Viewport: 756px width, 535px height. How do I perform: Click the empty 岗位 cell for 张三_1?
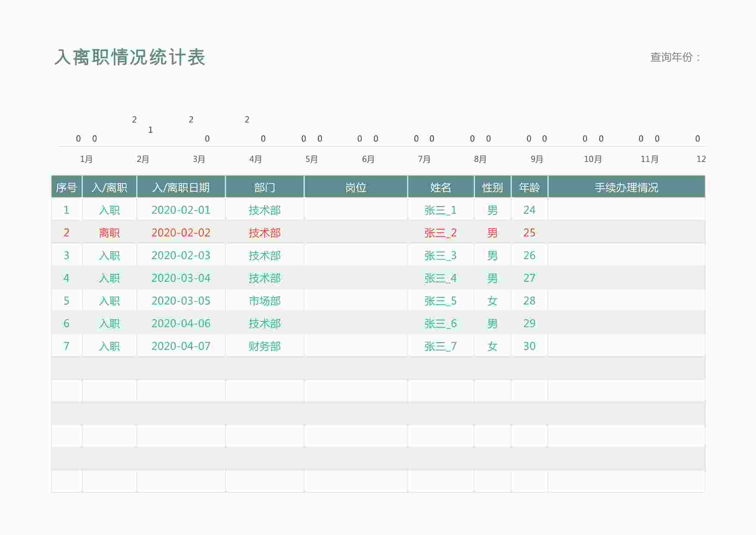356,210
